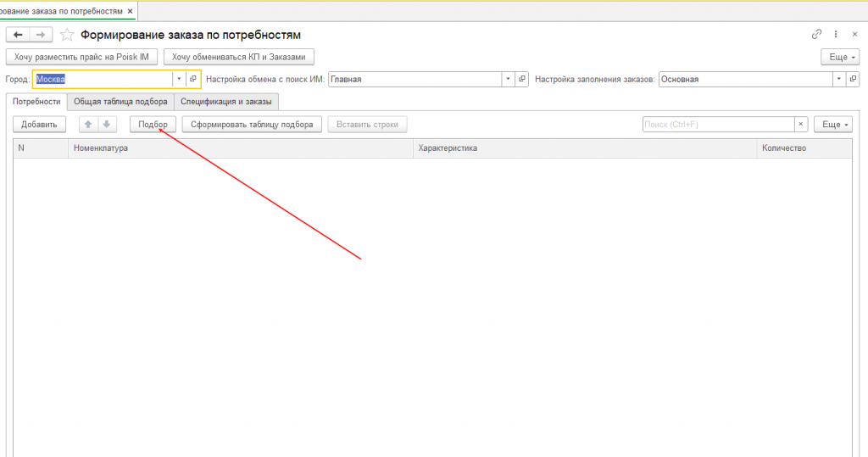The width and height of the screenshot is (868, 457).
Task: Go back with the left arrow button
Action: [18, 35]
